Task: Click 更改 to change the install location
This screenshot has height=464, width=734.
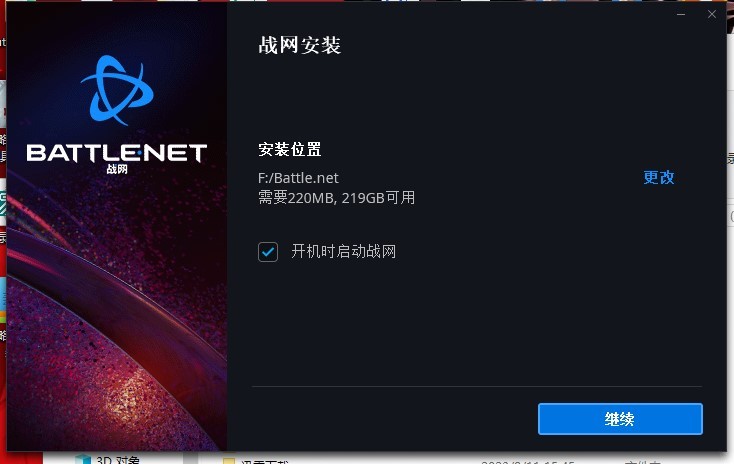Action: click(x=658, y=177)
